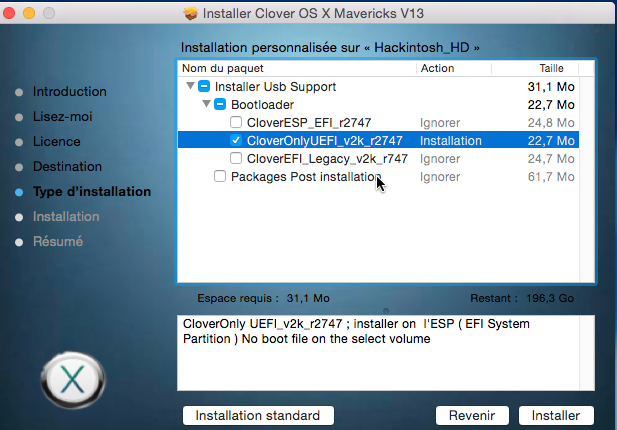
Task: Click the Action column header
Action: click(454, 68)
